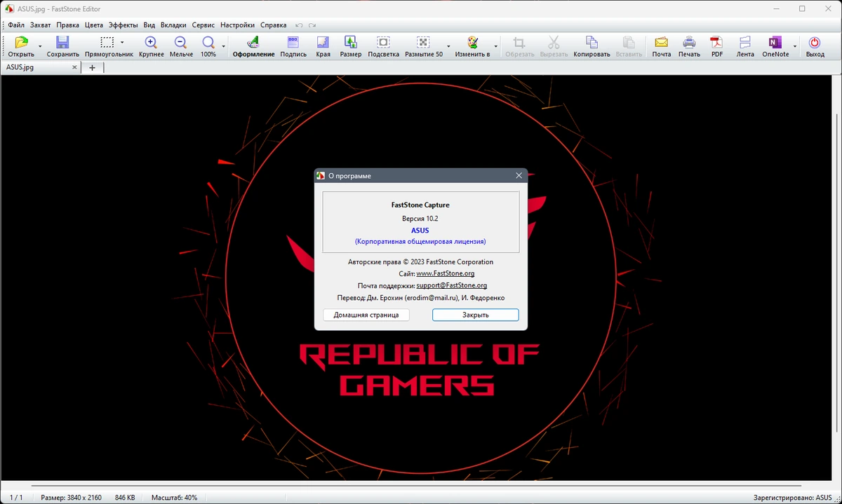Screen dimensions: 842x504
Task: Open the Правка menu
Action: coord(68,25)
